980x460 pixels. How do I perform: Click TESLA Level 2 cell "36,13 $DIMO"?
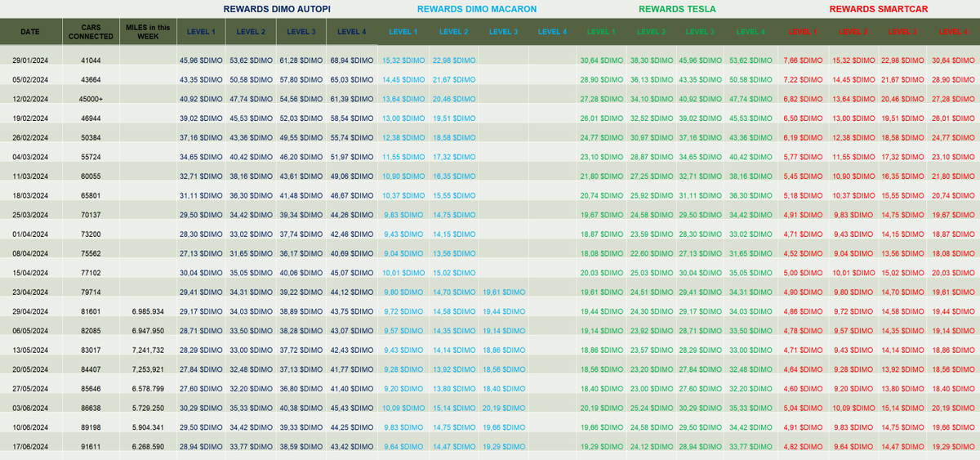tap(652, 80)
